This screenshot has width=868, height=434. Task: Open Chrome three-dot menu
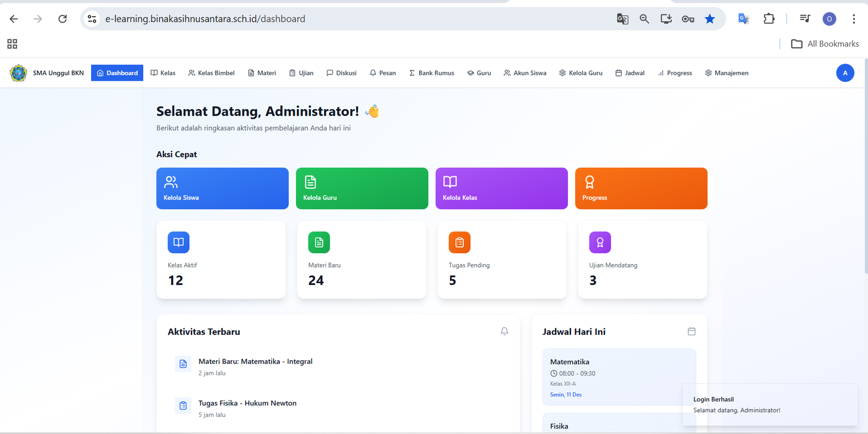point(854,19)
